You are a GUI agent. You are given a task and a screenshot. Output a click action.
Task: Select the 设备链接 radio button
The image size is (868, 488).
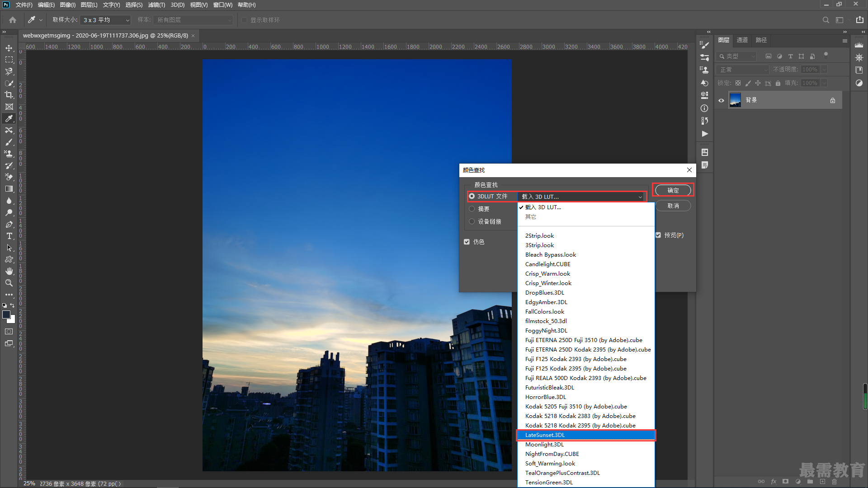point(472,221)
